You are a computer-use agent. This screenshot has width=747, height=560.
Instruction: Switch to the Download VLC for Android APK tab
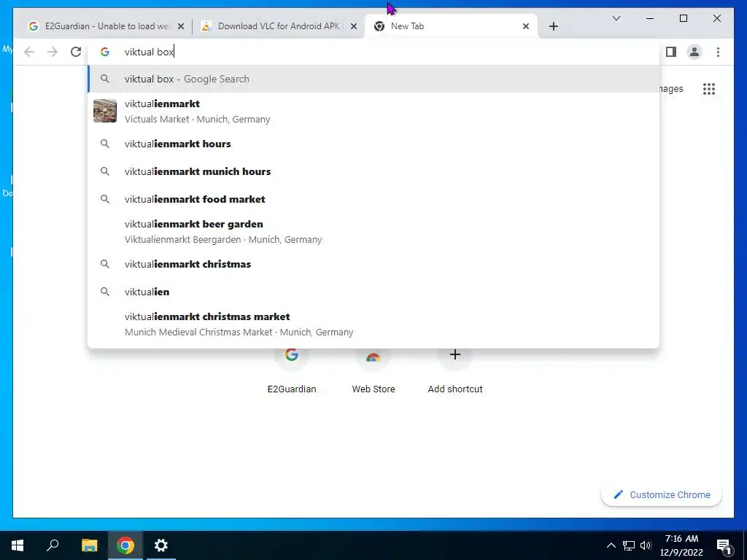click(x=279, y=26)
